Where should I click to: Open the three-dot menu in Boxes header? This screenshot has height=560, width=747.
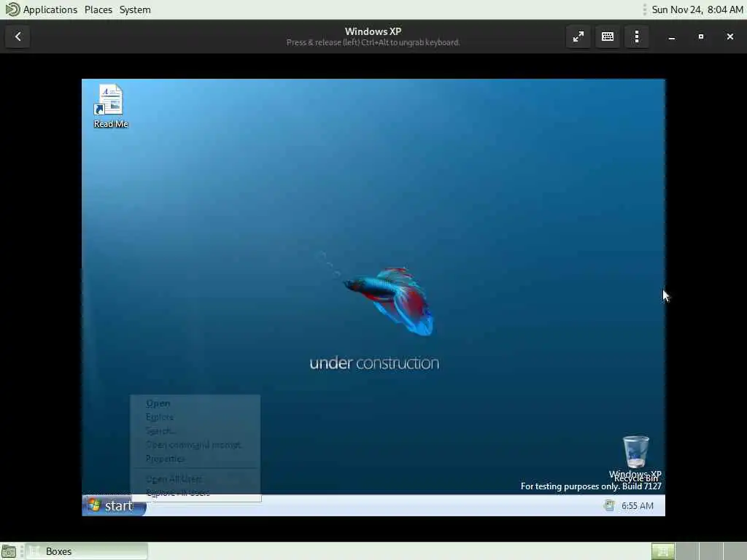637,36
